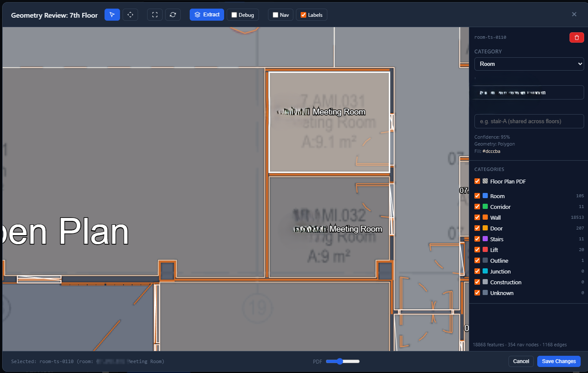Toggle the Stairs category checkbox

click(x=477, y=239)
